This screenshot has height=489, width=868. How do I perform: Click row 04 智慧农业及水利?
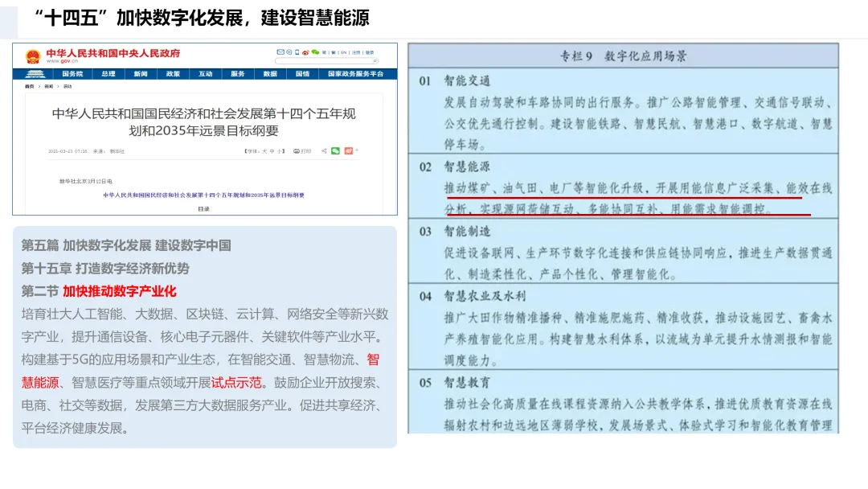click(x=624, y=327)
